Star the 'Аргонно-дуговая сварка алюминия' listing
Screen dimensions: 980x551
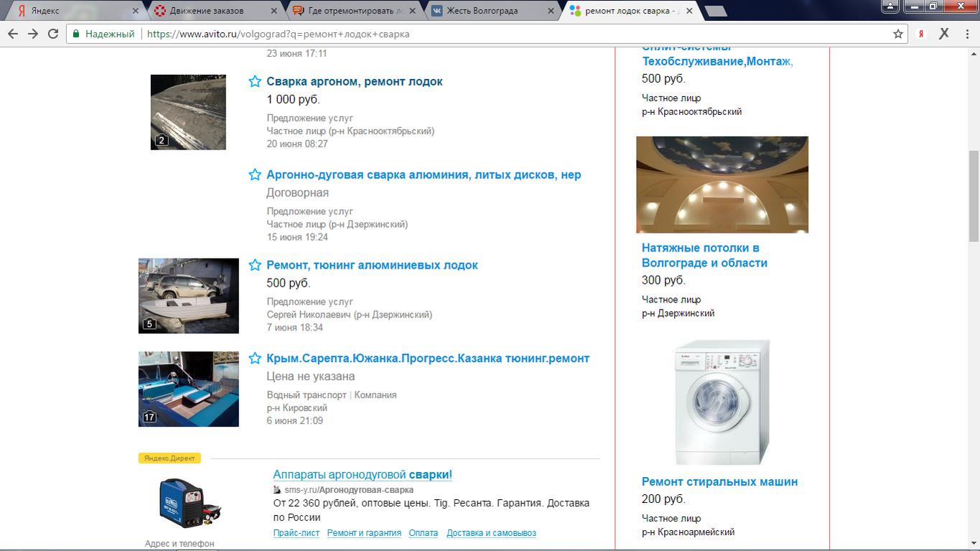pos(255,175)
